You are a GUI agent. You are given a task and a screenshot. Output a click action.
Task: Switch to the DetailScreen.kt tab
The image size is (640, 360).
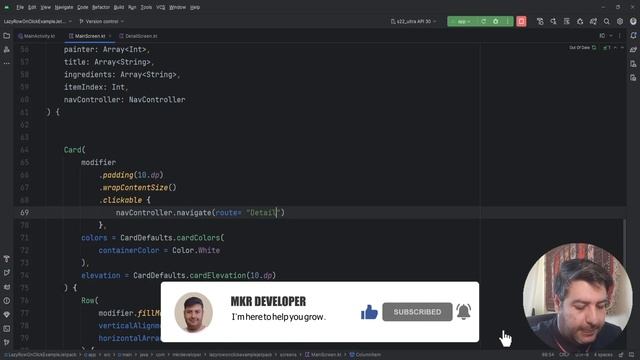[138, 36]
